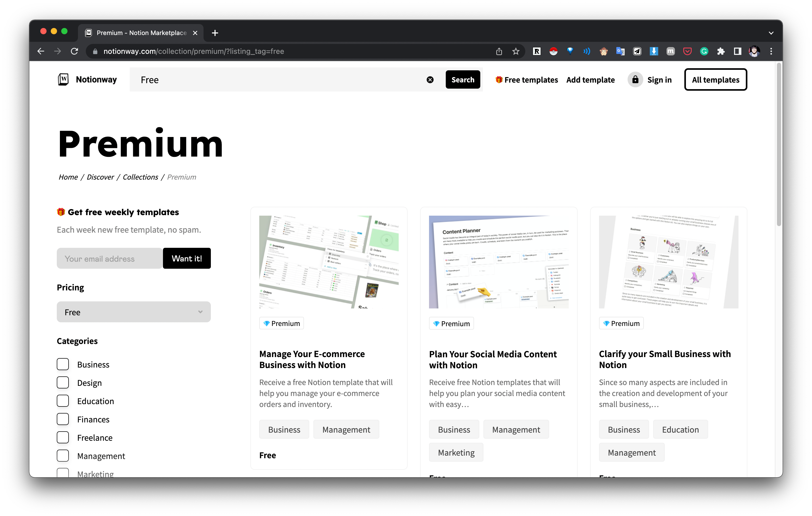
Task: Open the Pricing dropdown showing Free
Action: 133,312
